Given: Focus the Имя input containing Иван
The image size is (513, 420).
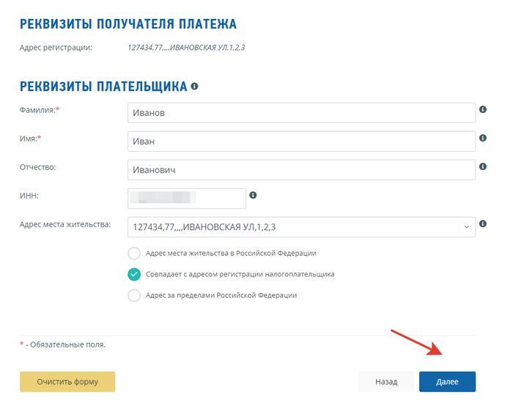Looking at the screenshot, I should pos(301,141).
